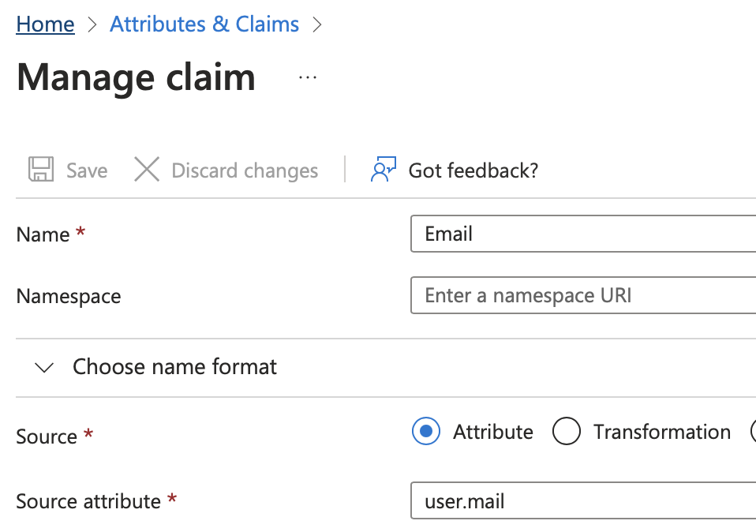Open the Got feedback? panel
This screenshot has width=756, height=532.
point(473,169)
